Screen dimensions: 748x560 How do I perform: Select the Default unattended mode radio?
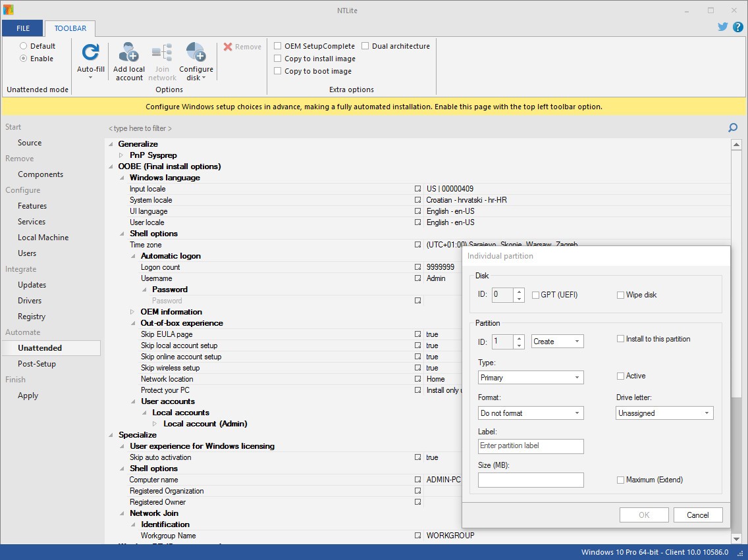24,46
